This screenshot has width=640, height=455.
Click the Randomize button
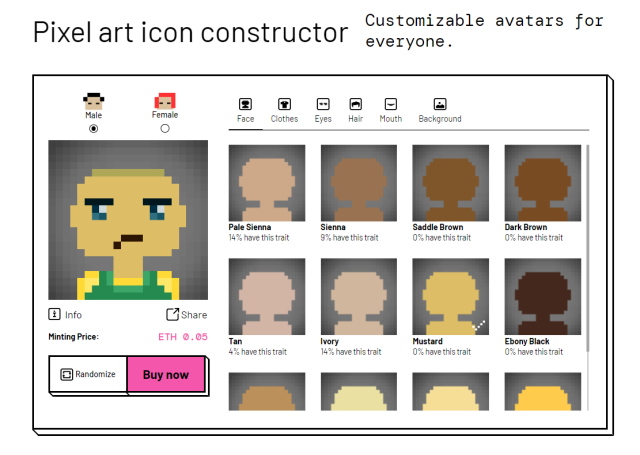[x=88, y=375]
